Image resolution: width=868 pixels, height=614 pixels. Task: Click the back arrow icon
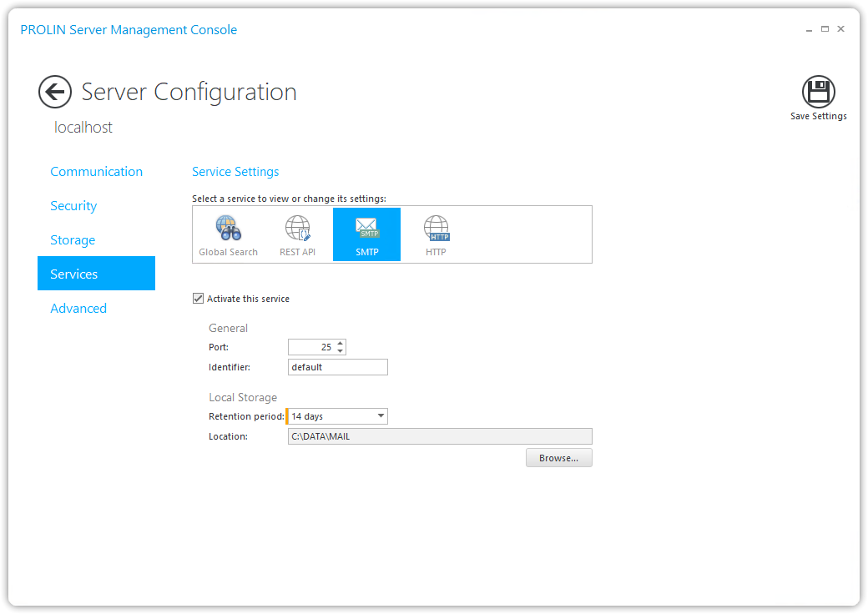(55, 92)
